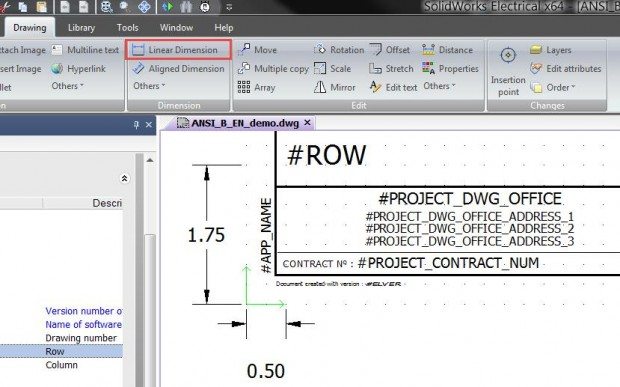Click the Attach Image command
This screenshot has height=387, width=620.
tap(23, 50)
